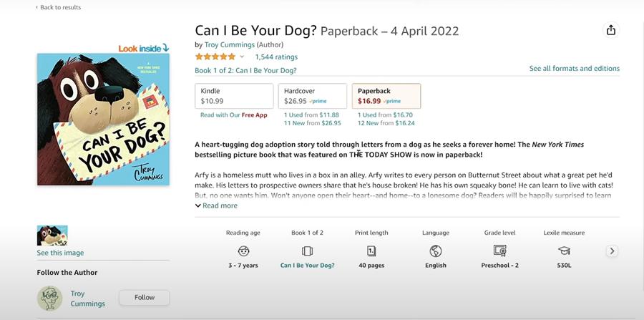Select the small cover thumbnail image
The width and height of the screenshot is (644, 320).
pos(52,236)
